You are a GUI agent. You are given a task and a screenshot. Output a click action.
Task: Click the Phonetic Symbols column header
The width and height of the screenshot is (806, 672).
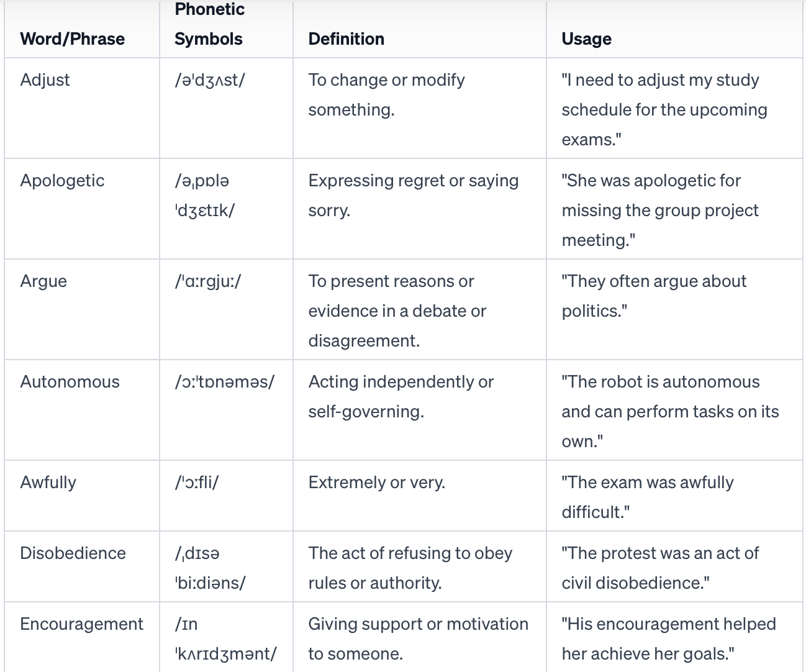[x=209, y=24]
